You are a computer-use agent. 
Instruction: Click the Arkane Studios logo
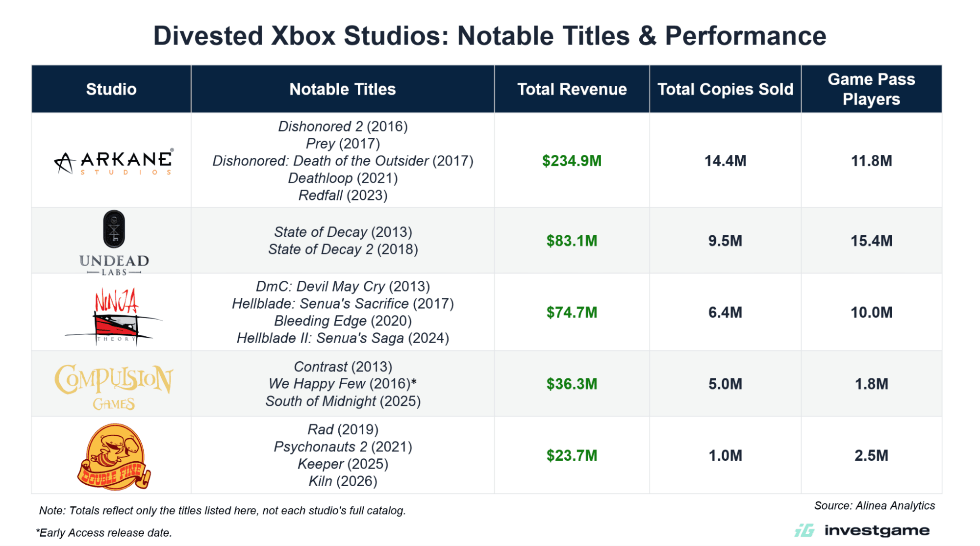click(113, 162)
